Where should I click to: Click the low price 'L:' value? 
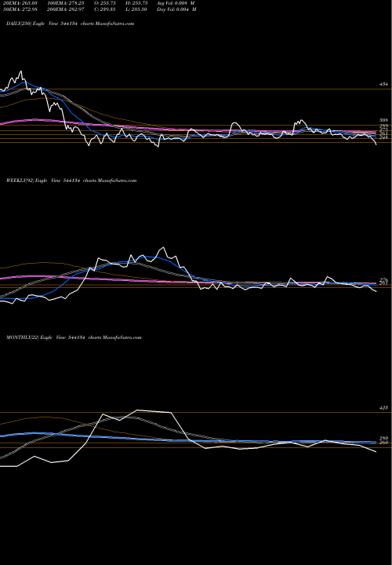tap(136, 9)
